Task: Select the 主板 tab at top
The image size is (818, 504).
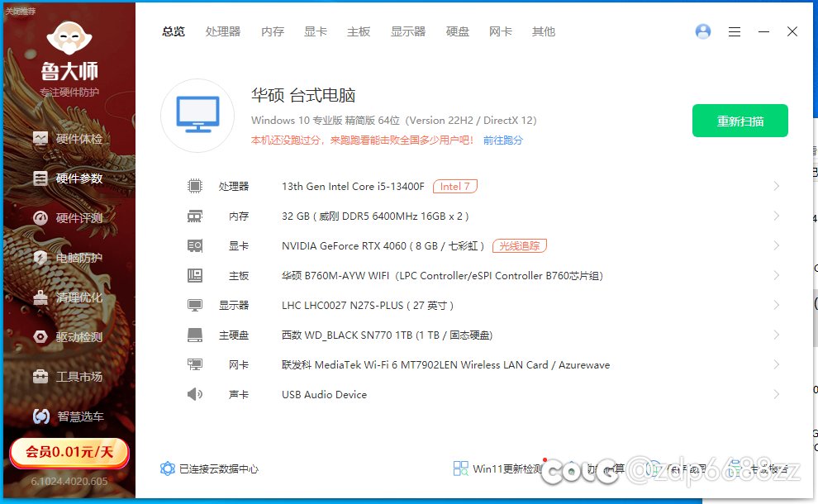Action: [x=359, y=32]
